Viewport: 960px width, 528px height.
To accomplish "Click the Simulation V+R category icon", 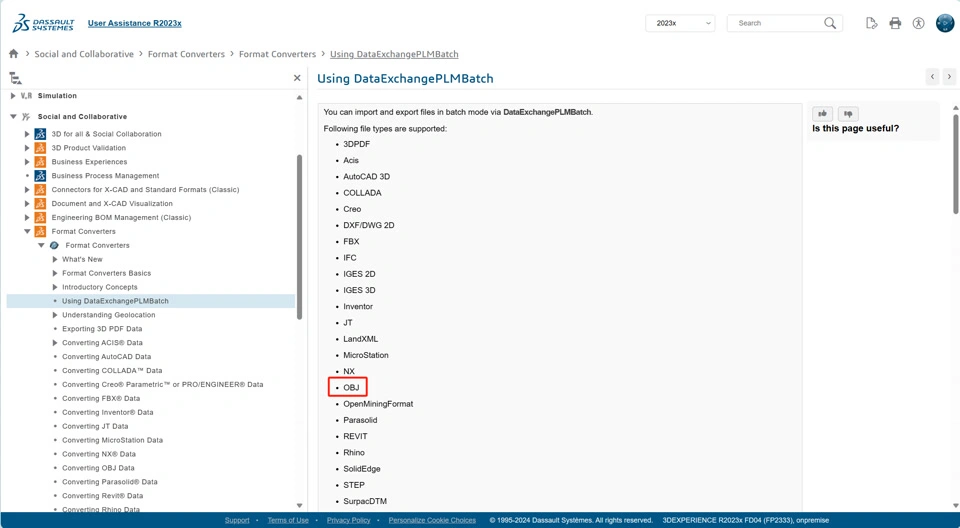I will [26, 96].
